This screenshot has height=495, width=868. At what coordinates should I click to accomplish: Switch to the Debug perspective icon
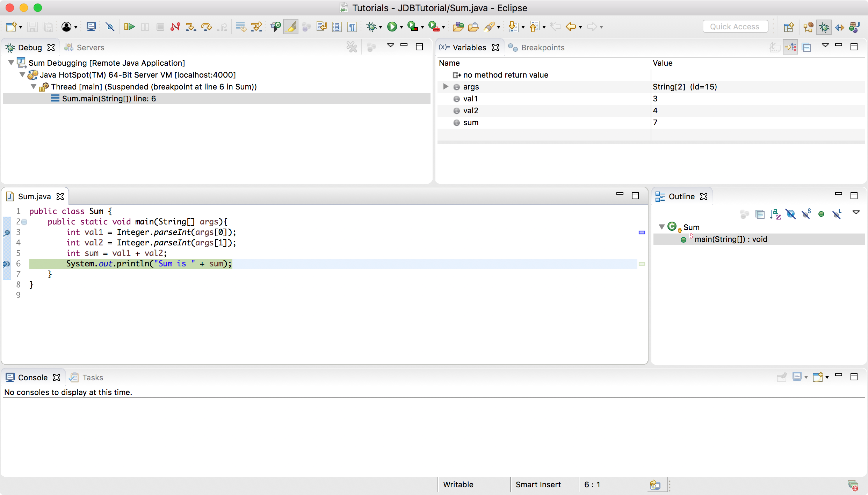(x=824, y=27)
